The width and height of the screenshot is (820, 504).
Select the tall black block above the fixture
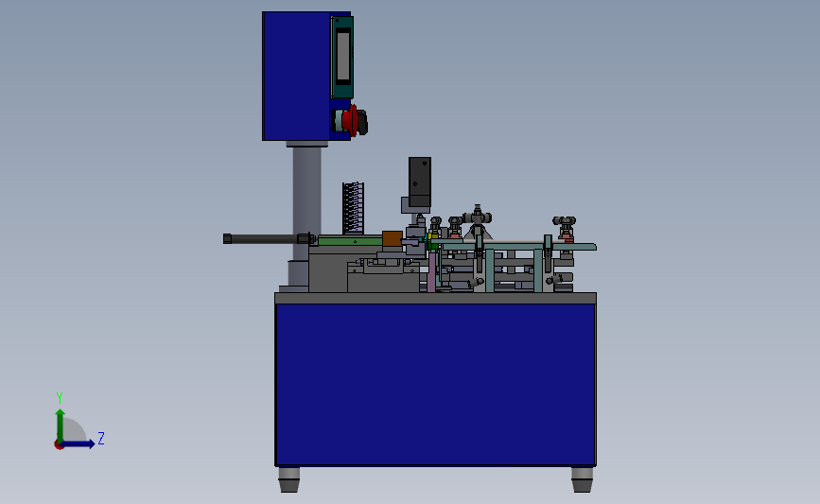(419, 182)
